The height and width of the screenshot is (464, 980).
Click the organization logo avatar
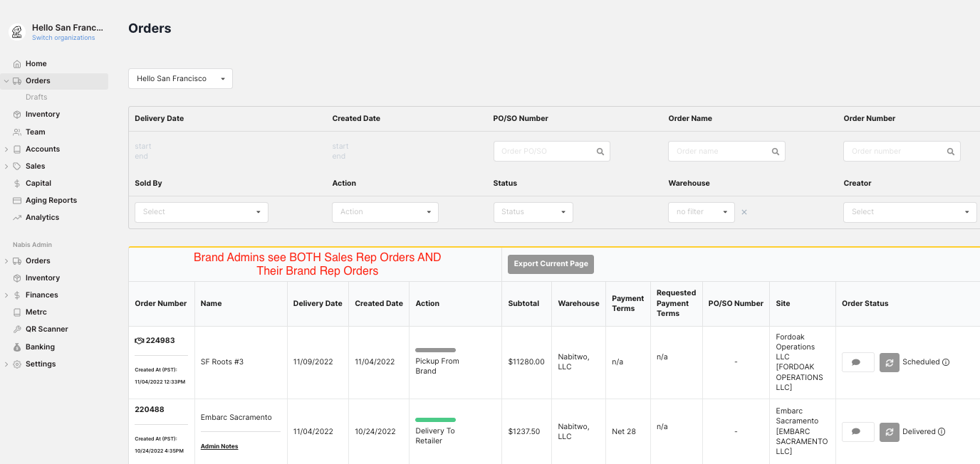coord(17,32)
